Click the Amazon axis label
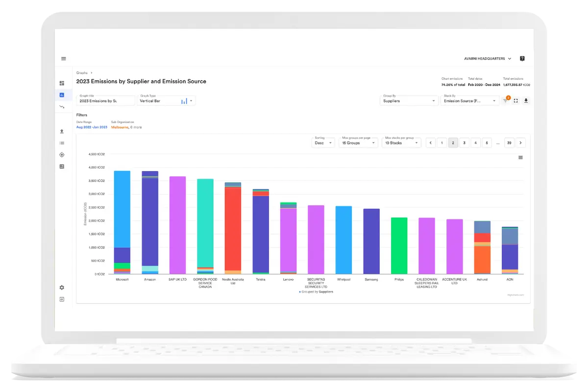Screen dimensions: 588x392 149,279
